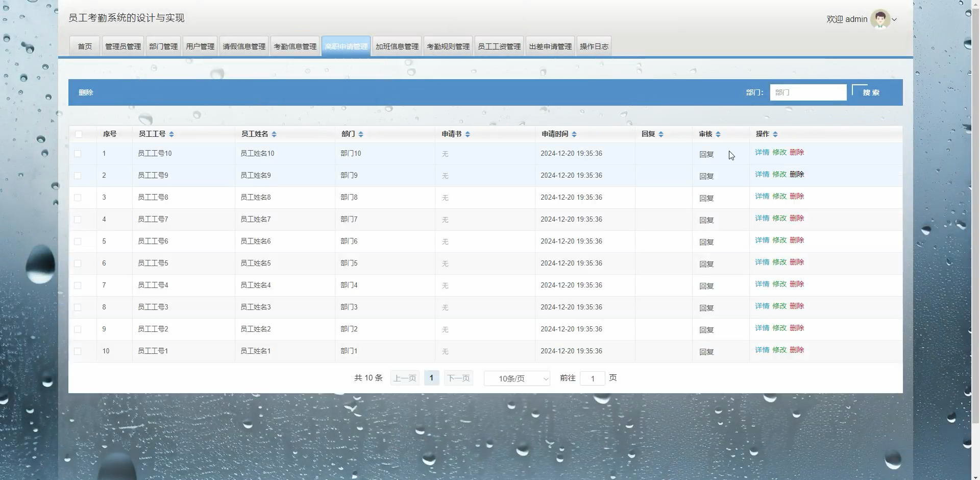980x480 pixels.
Task: Open 加班信息管理 tab
Action: [x=397, y=46]
